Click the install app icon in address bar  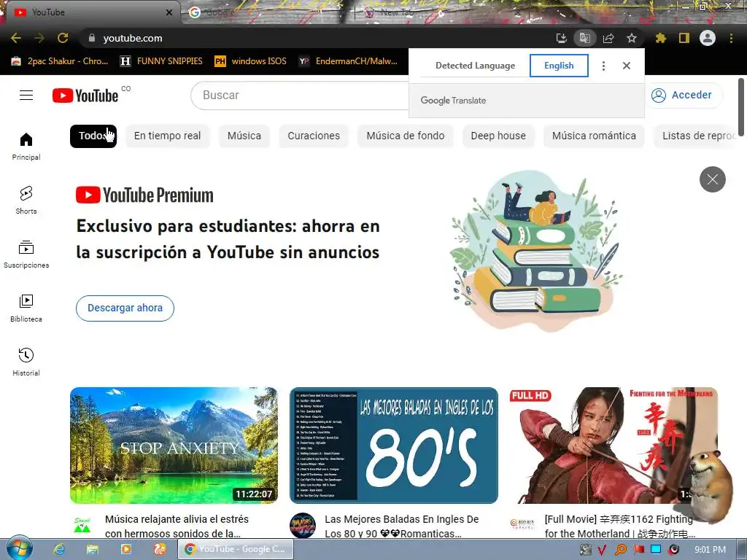562,38
